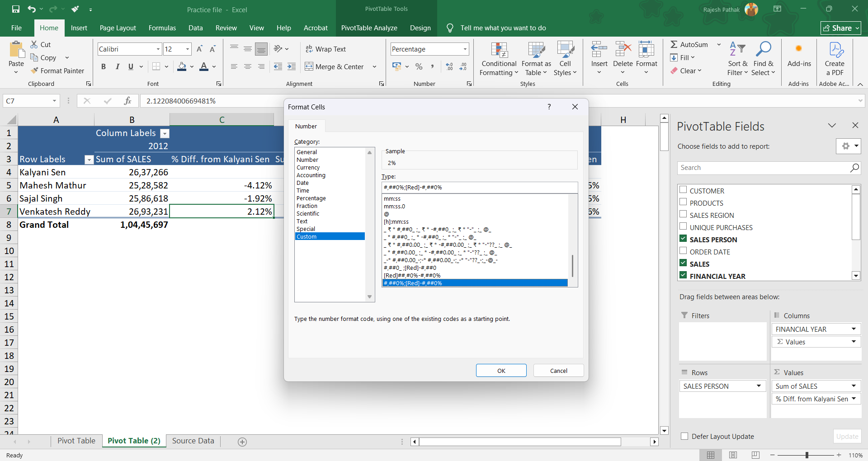The width and height of the screenshot is (868, 461).
Task: Switch to the PivotTable Analyze tab
Action: tap(369, 28)
